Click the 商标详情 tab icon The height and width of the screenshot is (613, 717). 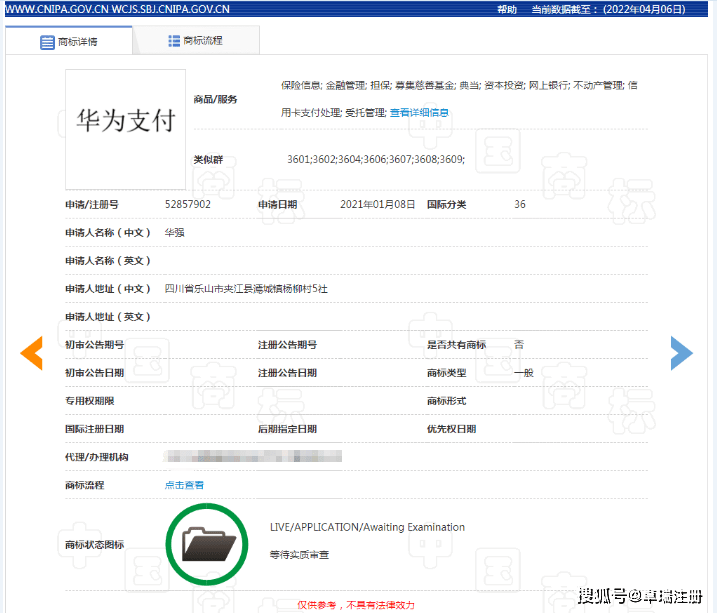coord(47,43)
